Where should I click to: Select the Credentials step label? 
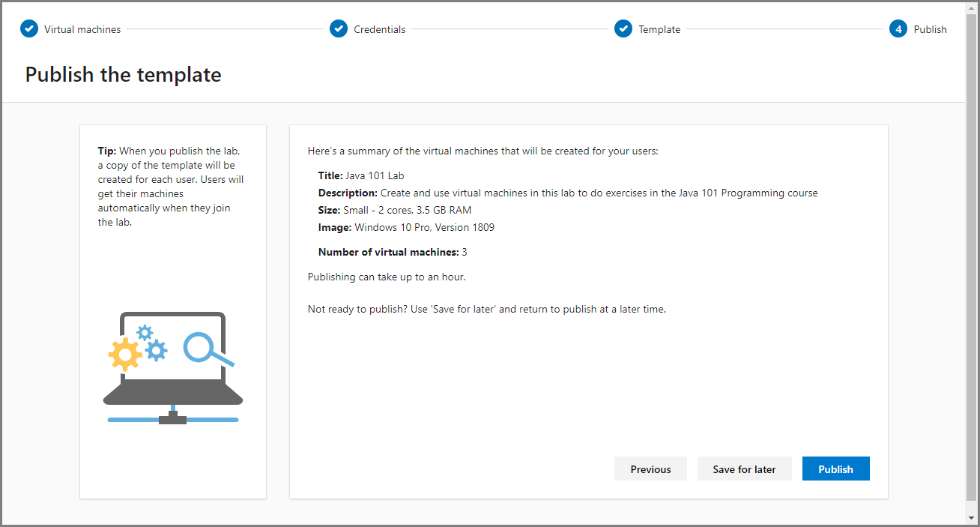(x=380, y=29)
